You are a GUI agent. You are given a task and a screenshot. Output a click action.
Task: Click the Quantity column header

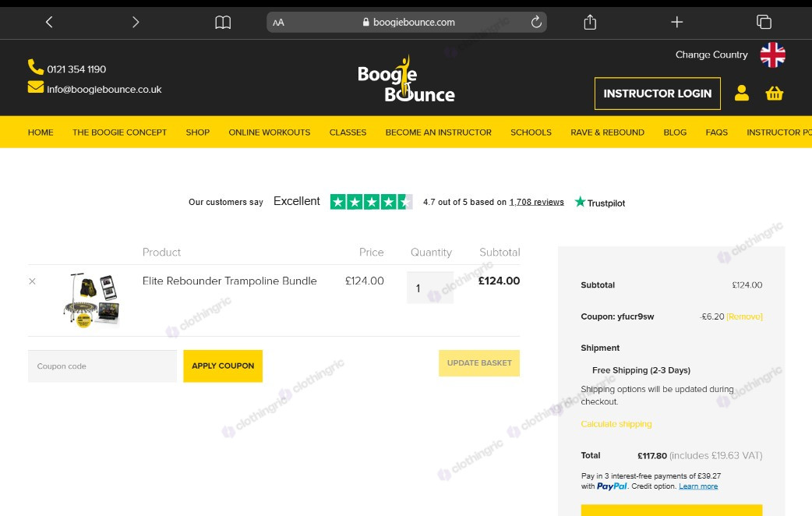pyautogui.click(x=431, y=253)
